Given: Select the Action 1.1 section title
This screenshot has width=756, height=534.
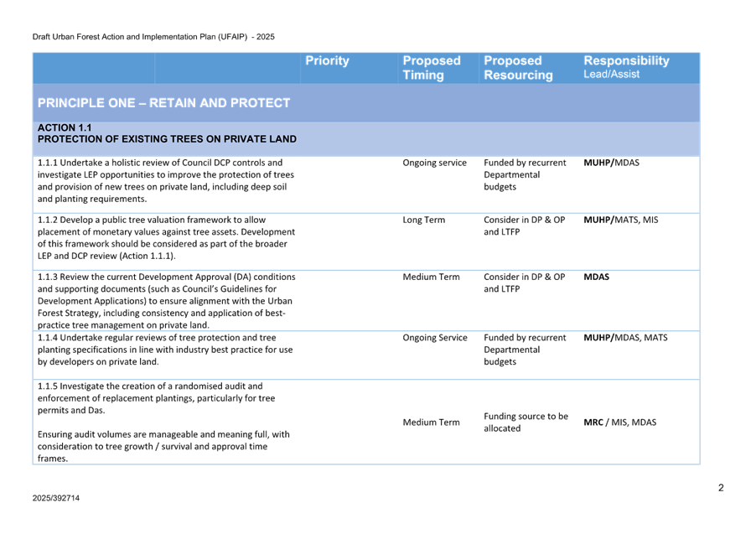Looking at the screenshot, I should [167, 133].
